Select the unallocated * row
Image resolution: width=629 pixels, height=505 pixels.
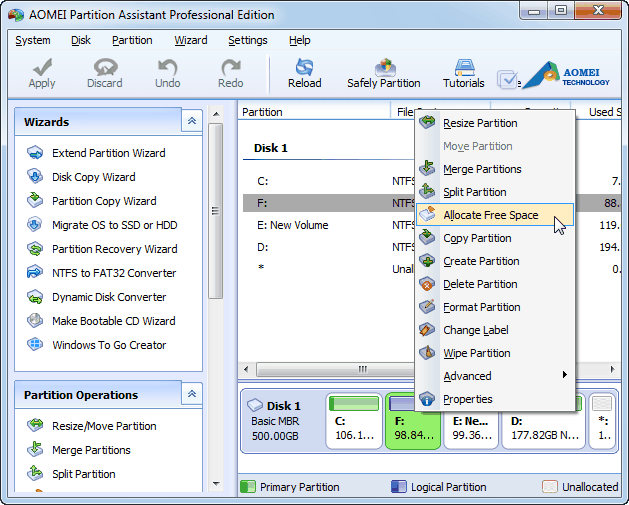(329, 268)
